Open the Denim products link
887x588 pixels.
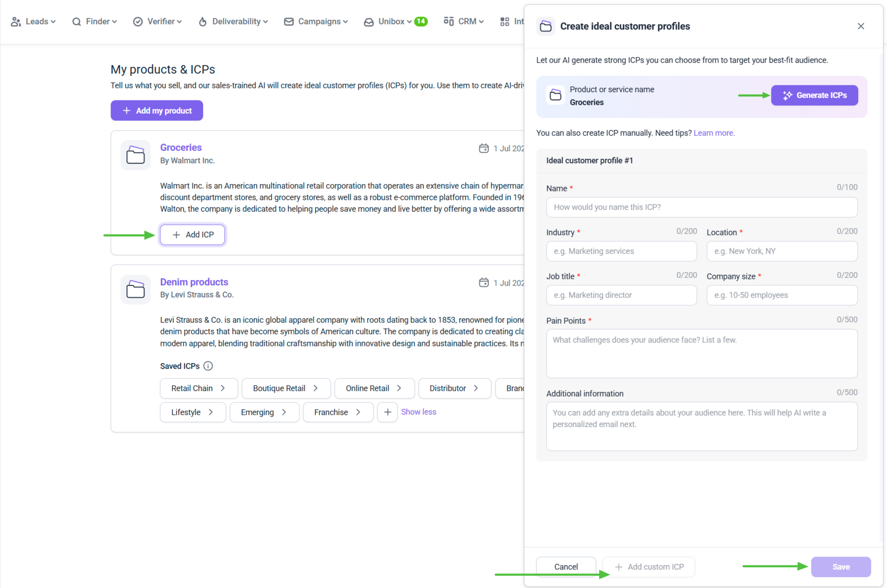194,282
